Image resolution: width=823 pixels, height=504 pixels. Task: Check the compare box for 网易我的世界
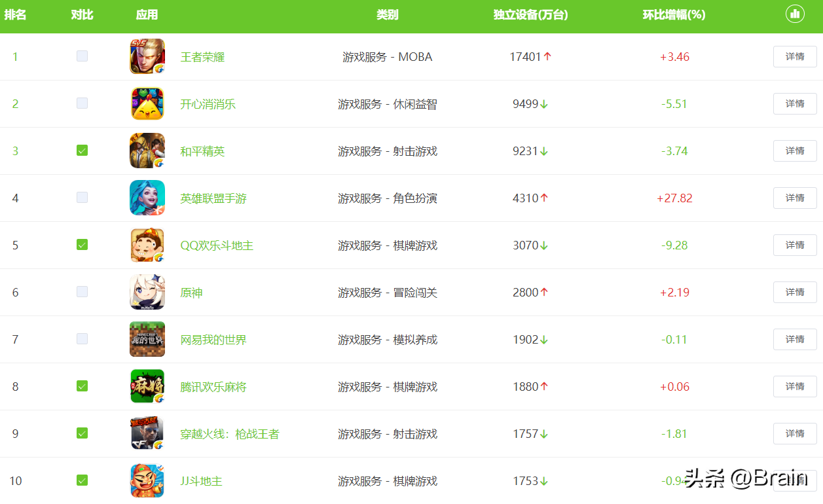point(82,339)
